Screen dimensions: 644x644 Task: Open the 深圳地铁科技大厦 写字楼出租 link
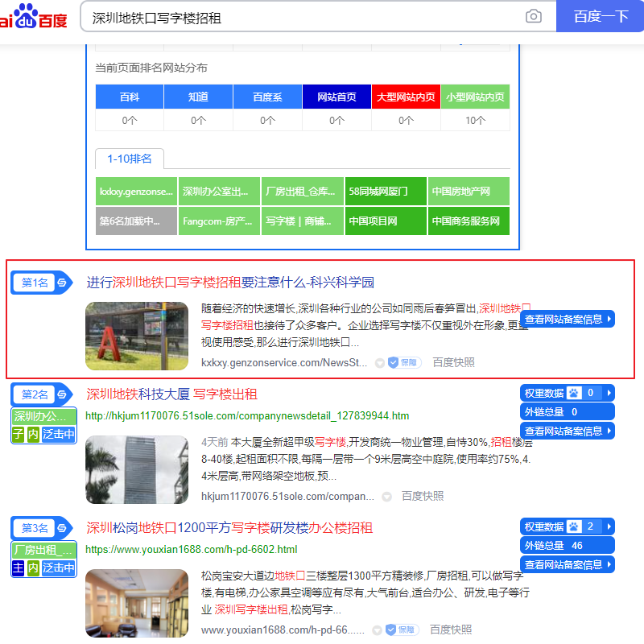171,394
